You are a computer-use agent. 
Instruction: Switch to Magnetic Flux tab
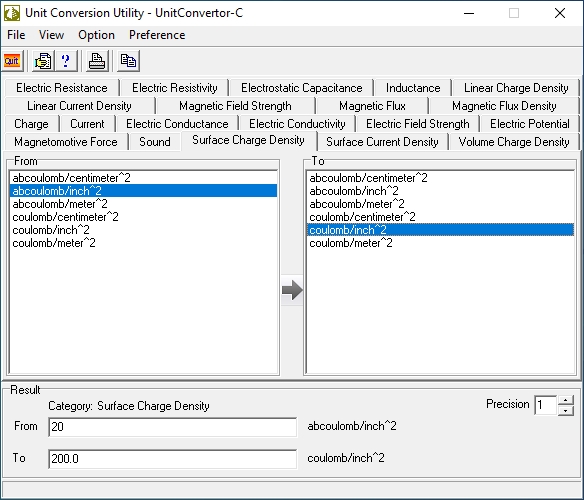[x=372, y=106]
